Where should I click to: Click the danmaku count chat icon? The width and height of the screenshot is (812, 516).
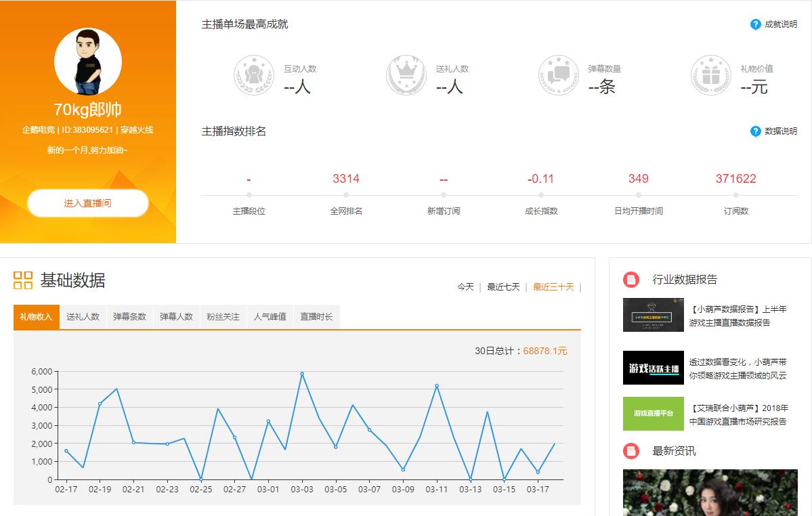(x=559, y=75)
